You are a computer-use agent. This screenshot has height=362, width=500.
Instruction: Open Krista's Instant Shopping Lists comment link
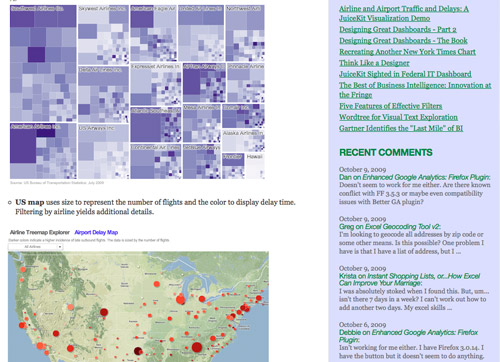click(x=409, y=279)
